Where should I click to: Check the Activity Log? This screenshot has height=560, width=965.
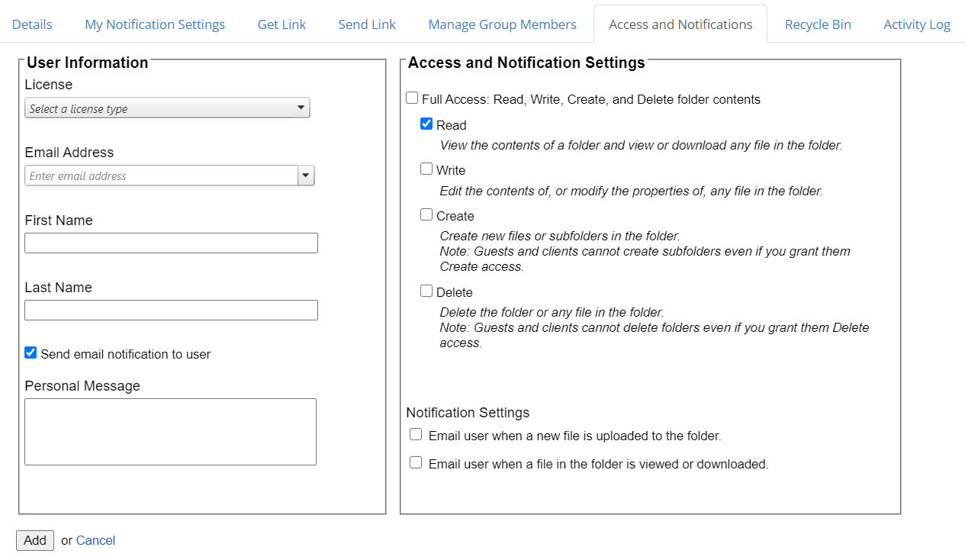click(917, 24)
